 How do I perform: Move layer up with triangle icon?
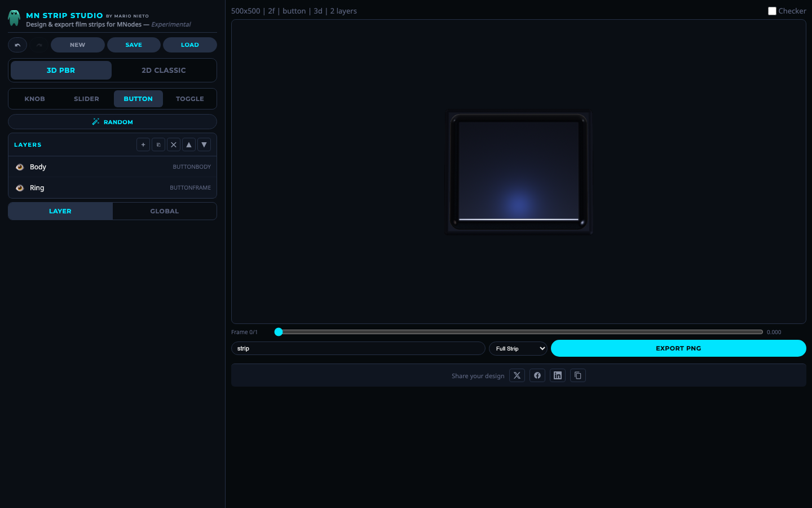(x=189, y=145)
